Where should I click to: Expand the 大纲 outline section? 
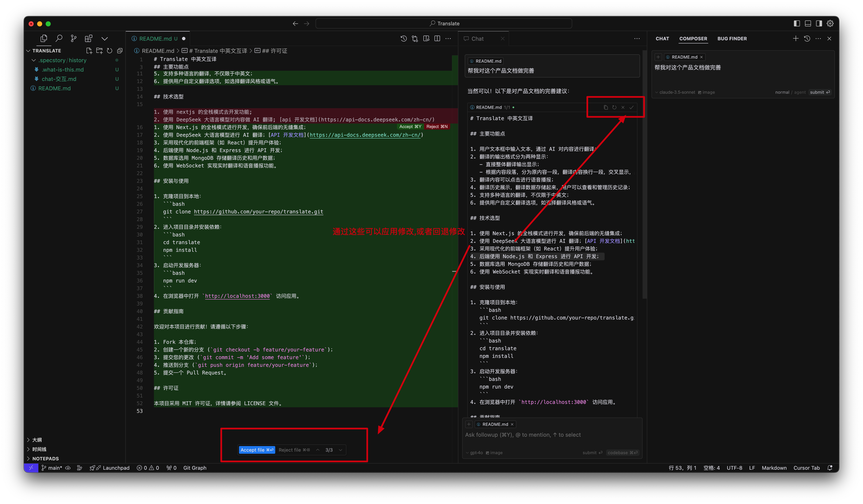[37, 440]
